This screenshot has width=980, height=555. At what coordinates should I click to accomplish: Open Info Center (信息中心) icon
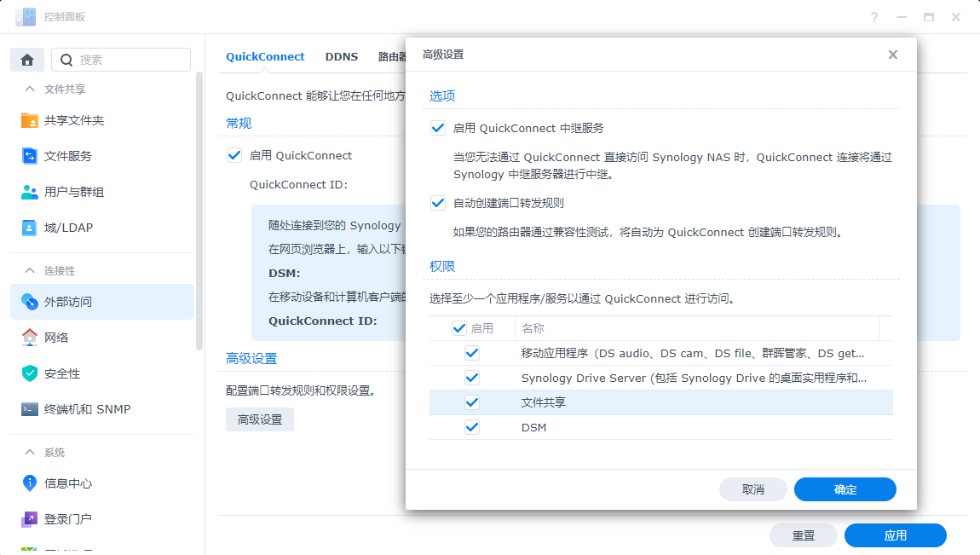click(29, 483)
